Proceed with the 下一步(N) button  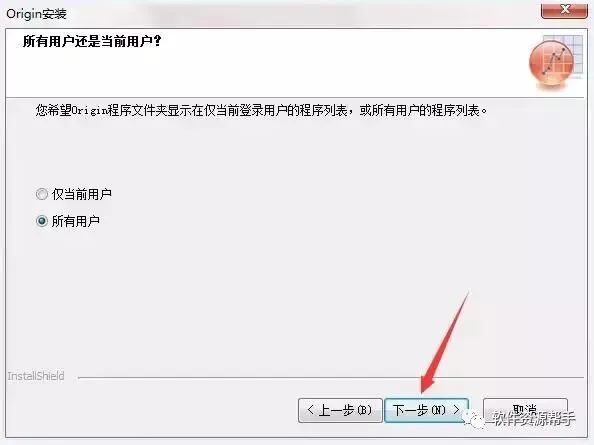427,410
